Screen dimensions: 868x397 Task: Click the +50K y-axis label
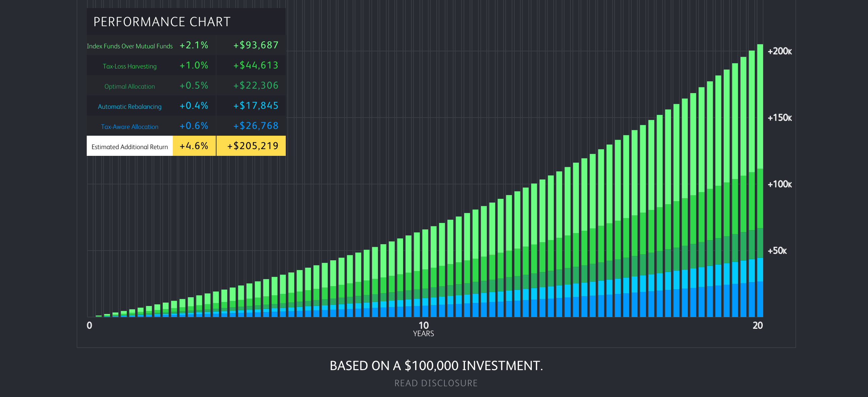(777, 251)
